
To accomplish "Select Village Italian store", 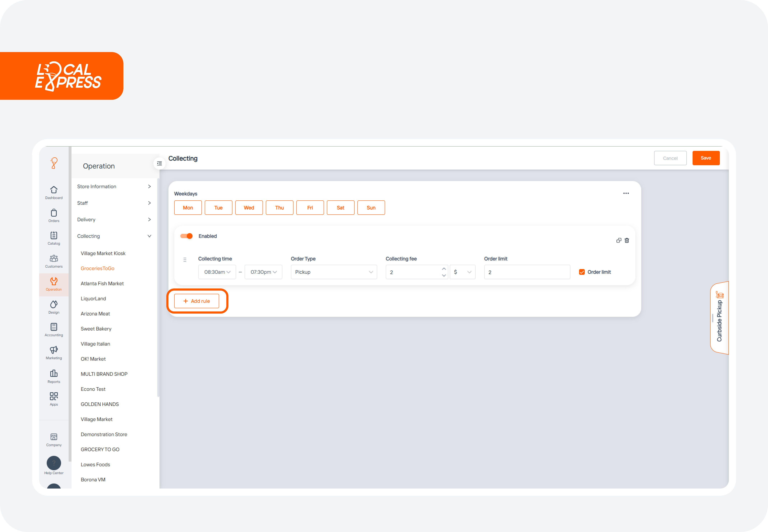I will 95,344.
